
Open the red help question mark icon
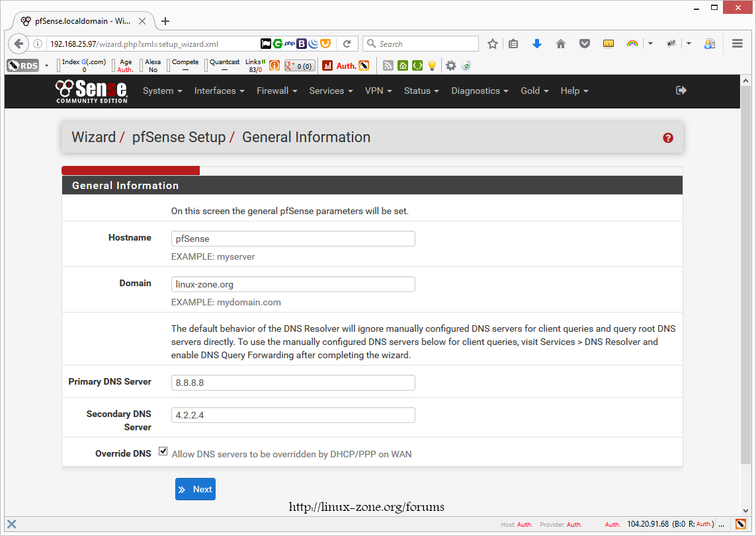click(x=667, y=137)
